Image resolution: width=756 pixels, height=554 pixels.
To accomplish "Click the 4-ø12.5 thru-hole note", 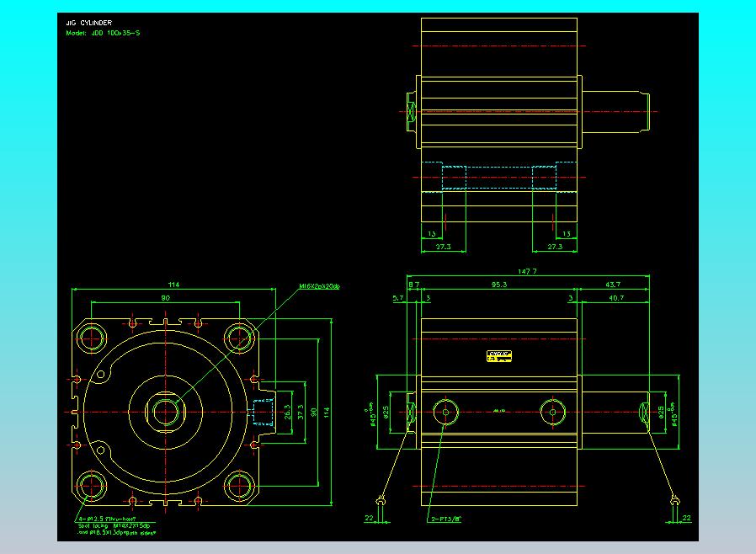I will click(107, 519).
